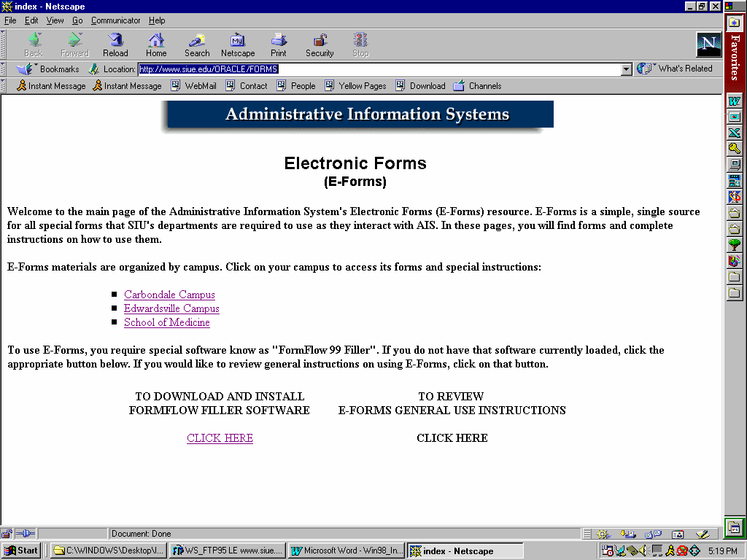The image size is (747, 560).
Task: Open WebMail from personal toolbar
Action: coord(194,86)
